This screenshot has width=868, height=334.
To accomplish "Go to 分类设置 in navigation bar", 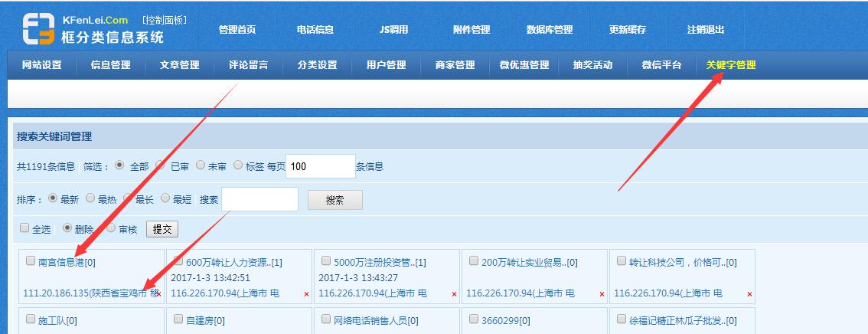I will tap(317, 65).
